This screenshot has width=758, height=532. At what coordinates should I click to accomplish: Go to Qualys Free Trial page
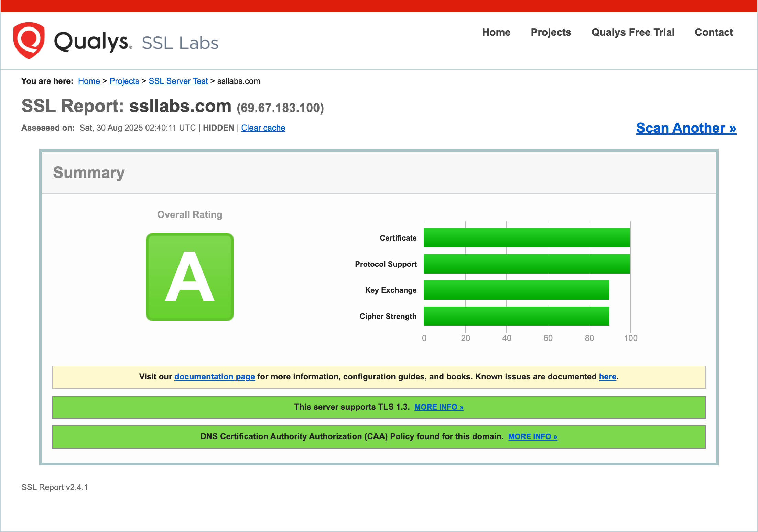pyautogui.click(x=632, y=32)
